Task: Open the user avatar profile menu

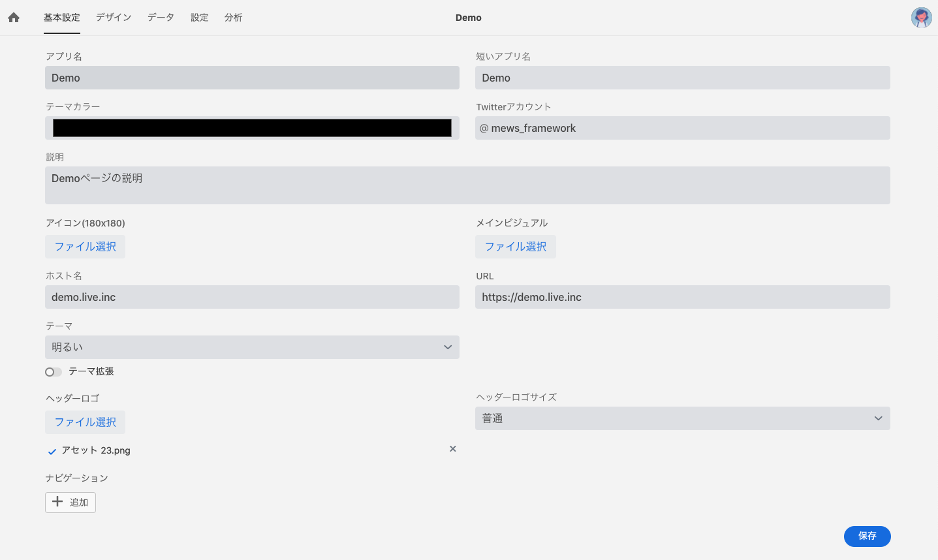Action: coord(921,18)
